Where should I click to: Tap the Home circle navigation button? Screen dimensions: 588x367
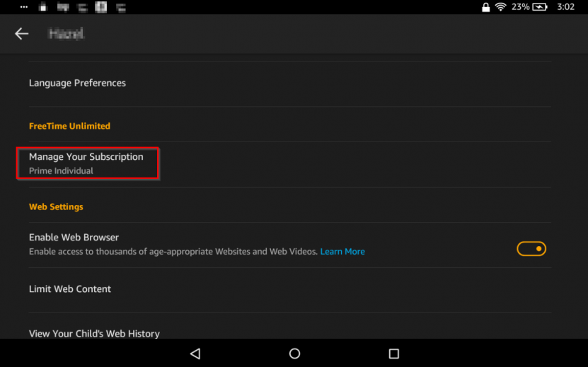[294, 353]
